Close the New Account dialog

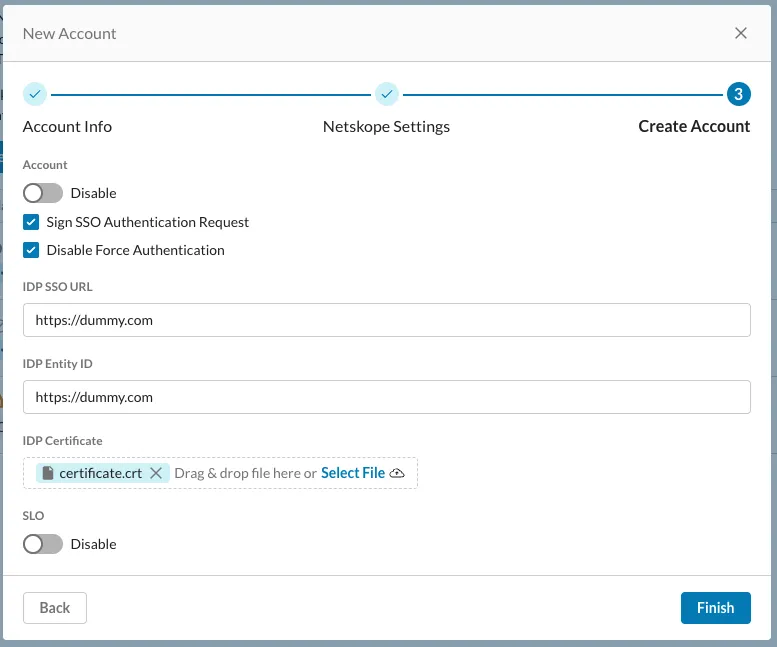tap(740, 33)
